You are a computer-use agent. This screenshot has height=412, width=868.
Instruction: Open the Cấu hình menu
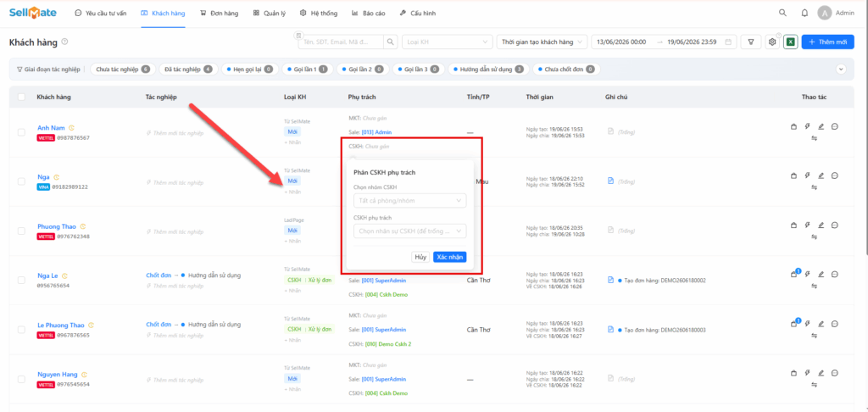point(417,14)
